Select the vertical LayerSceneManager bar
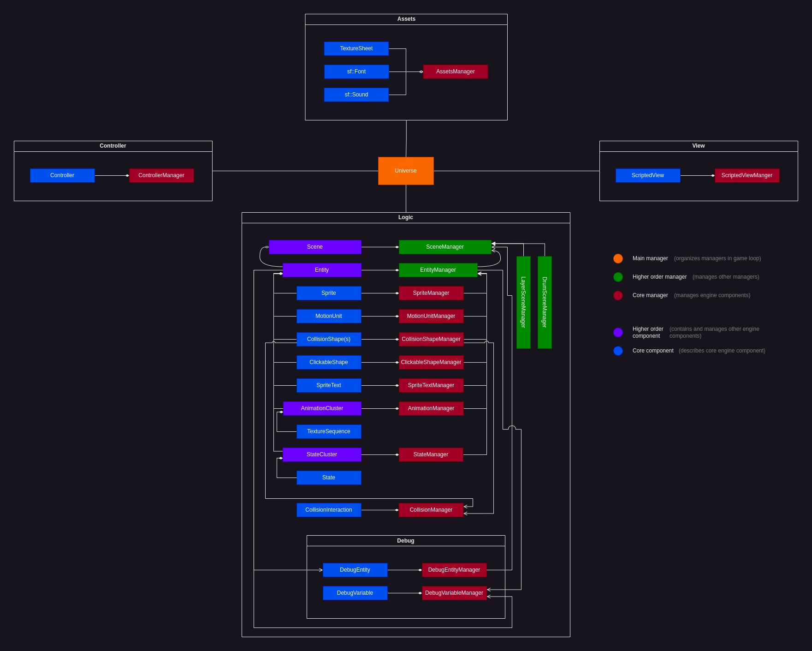 523,302
